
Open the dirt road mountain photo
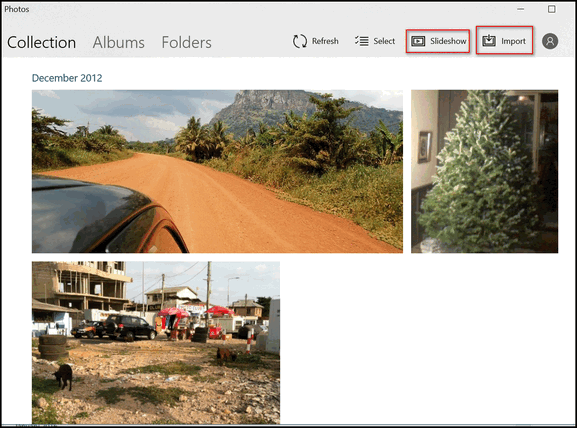217,171
